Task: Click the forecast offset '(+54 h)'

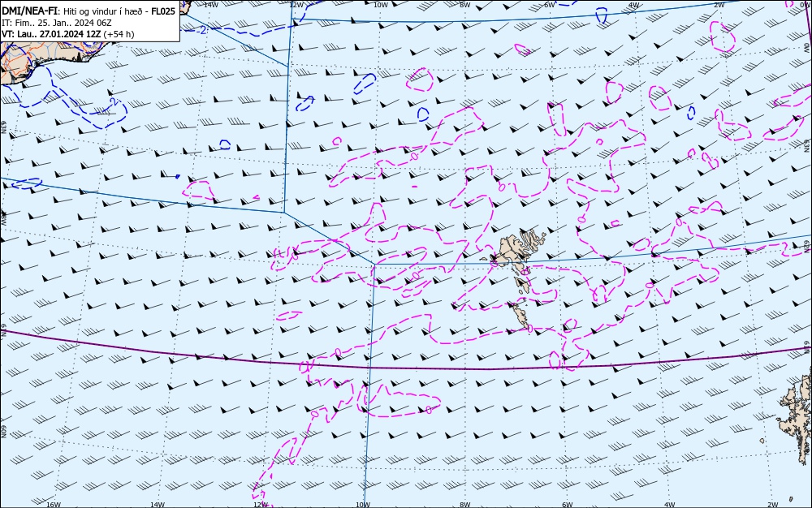Action: tap(119, 34)
